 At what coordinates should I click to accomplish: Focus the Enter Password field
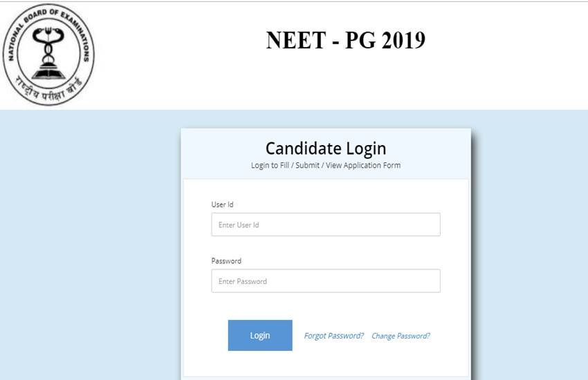pyautogui.click(x=326, y=281)
